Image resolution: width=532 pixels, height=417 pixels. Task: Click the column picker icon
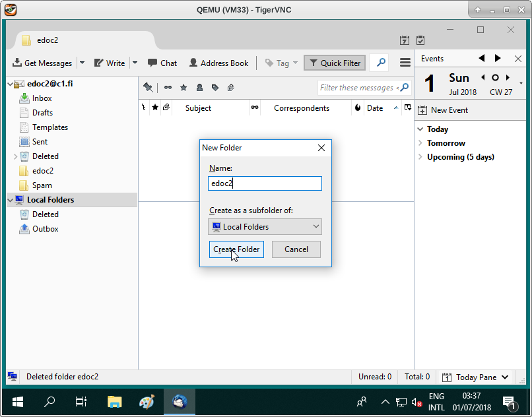(x=407, y=108)
